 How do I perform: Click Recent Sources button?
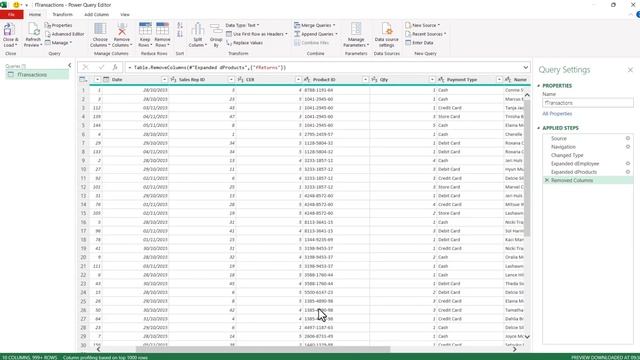(x=426, y=34)
